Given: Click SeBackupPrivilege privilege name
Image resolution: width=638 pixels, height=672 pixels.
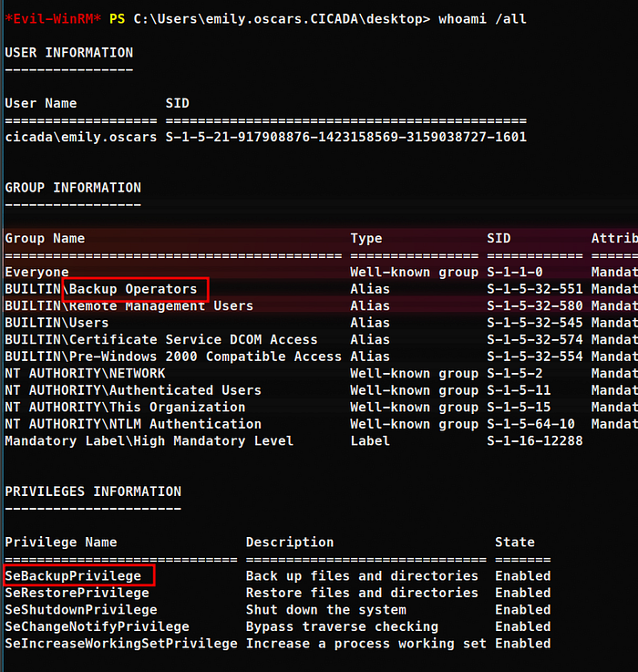Looking at the screenshot, I should click(x=73, y=576).
